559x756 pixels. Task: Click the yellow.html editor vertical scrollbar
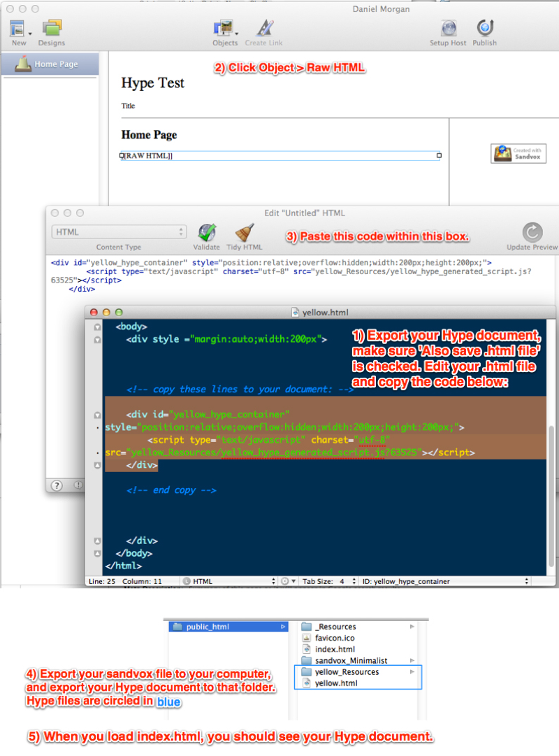[551, 497]
